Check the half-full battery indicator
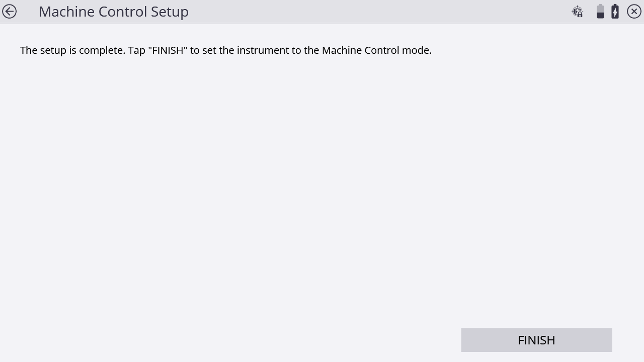 coord(600,11)
